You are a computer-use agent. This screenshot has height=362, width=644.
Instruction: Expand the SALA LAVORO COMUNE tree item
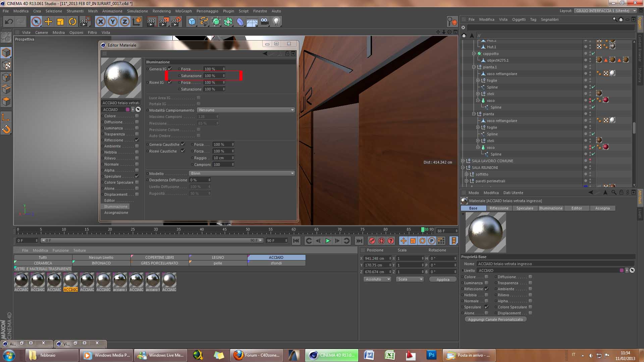pos(463,161)
